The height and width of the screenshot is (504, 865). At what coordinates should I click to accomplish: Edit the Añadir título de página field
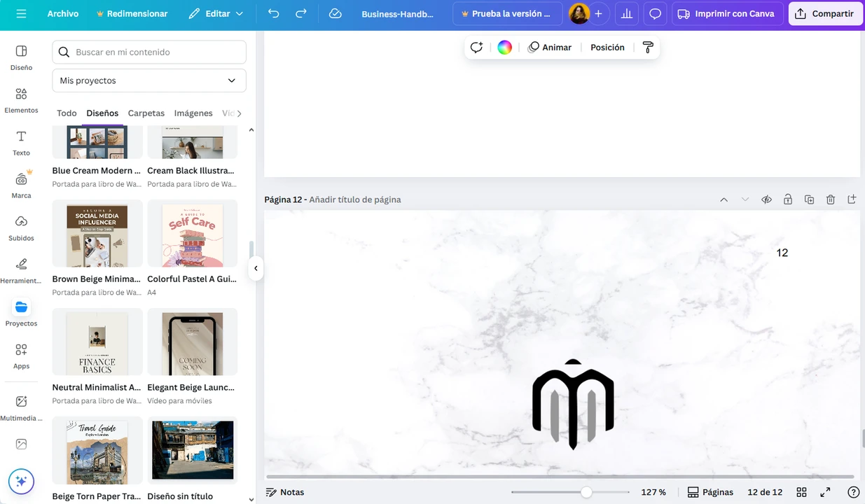355,199
